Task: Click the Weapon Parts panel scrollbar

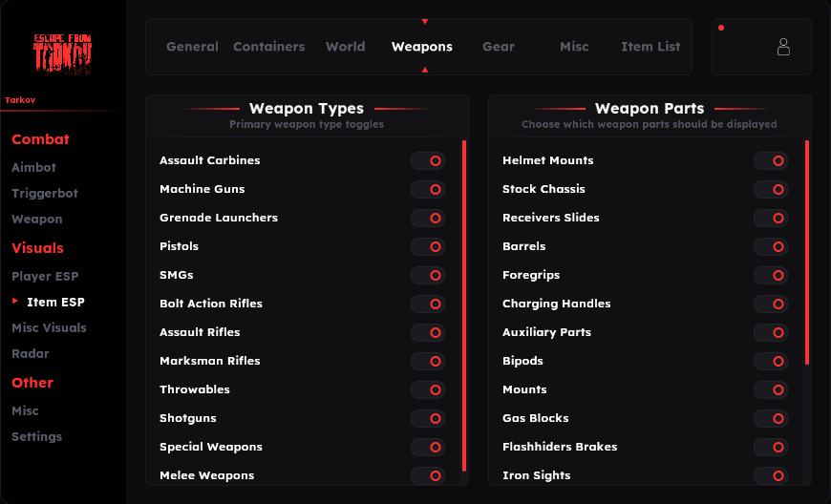Action: click(x=807, y=252)
